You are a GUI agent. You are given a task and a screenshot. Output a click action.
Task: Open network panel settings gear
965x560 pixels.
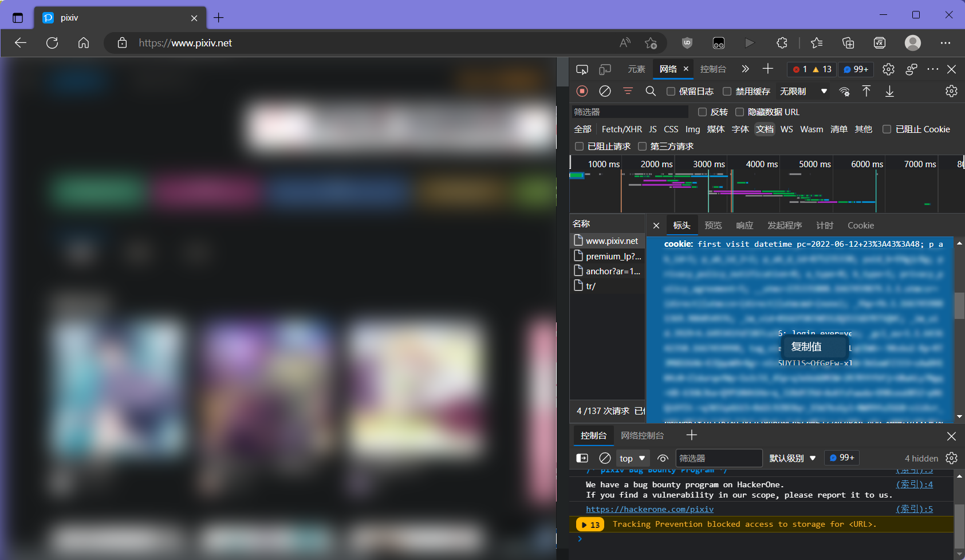951,91
